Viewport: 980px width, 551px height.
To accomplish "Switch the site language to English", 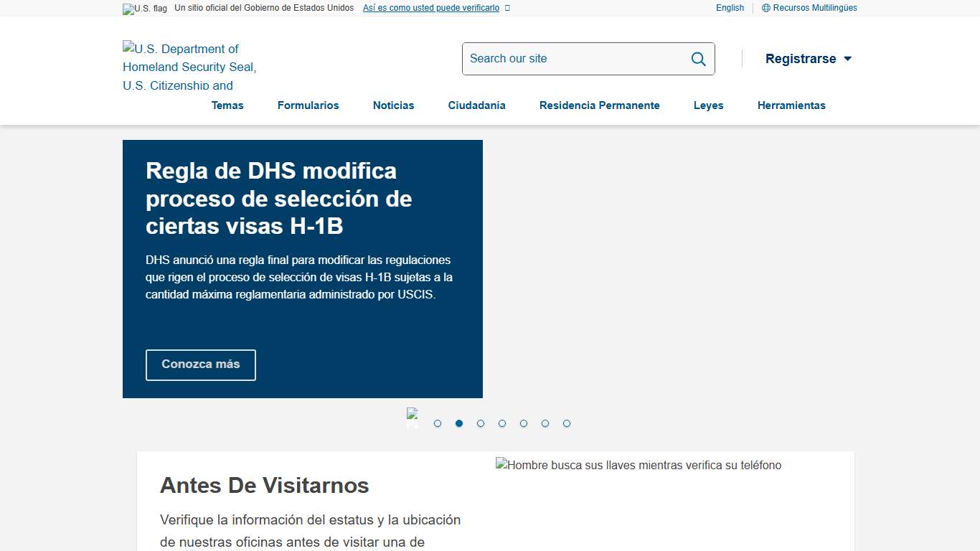I will click(730, 8).
